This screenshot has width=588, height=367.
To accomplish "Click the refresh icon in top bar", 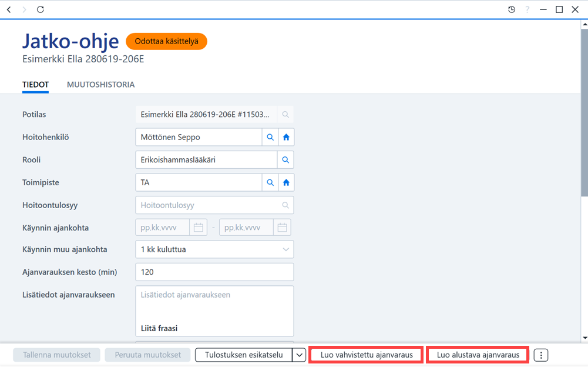I will (x=40, y=9).
